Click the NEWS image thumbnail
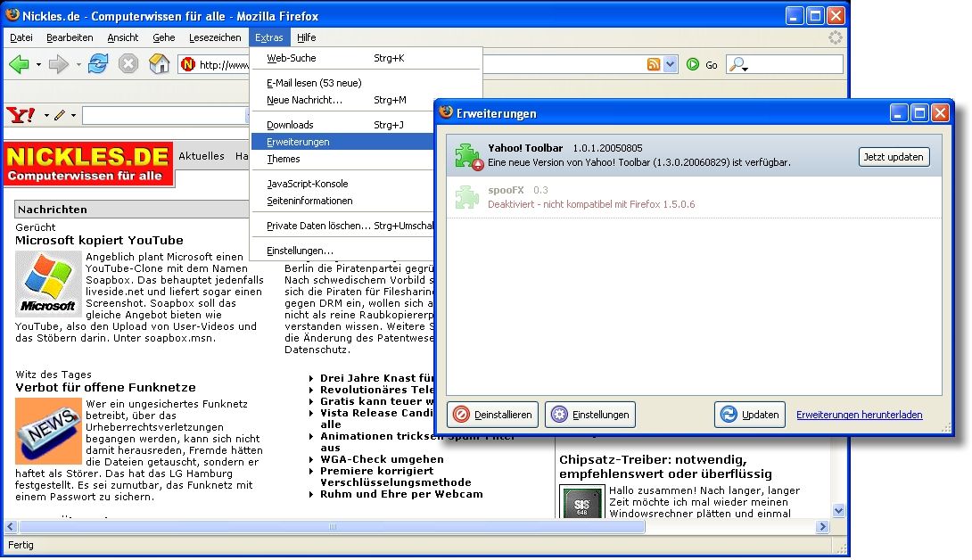 pyautogui.click(x=48, y=431)
